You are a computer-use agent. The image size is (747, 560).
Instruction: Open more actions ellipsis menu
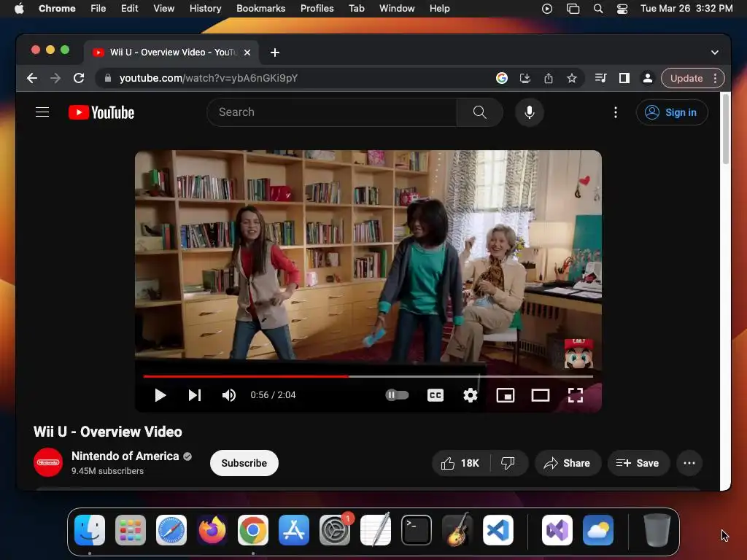tap(689, 463)
